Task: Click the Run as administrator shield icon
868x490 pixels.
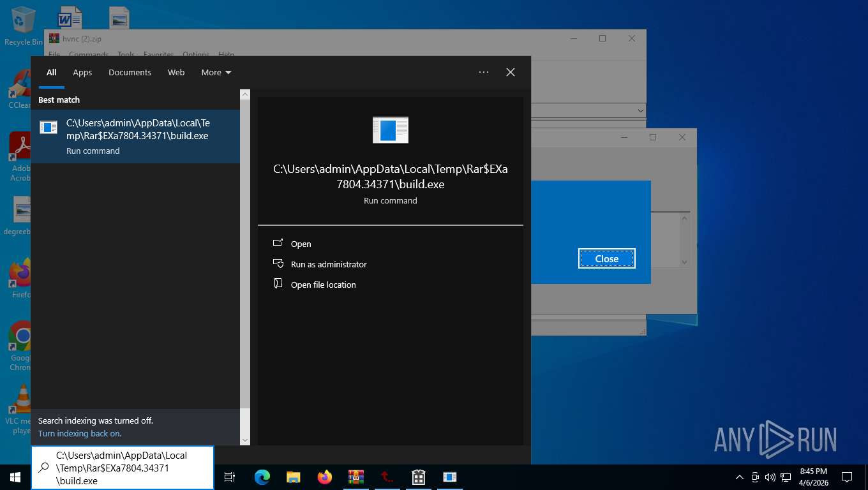Action: click(278, 264)
